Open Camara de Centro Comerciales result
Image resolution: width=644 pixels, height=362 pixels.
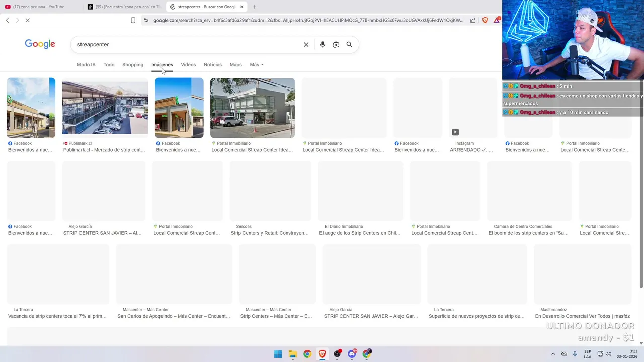click(528, 233)
